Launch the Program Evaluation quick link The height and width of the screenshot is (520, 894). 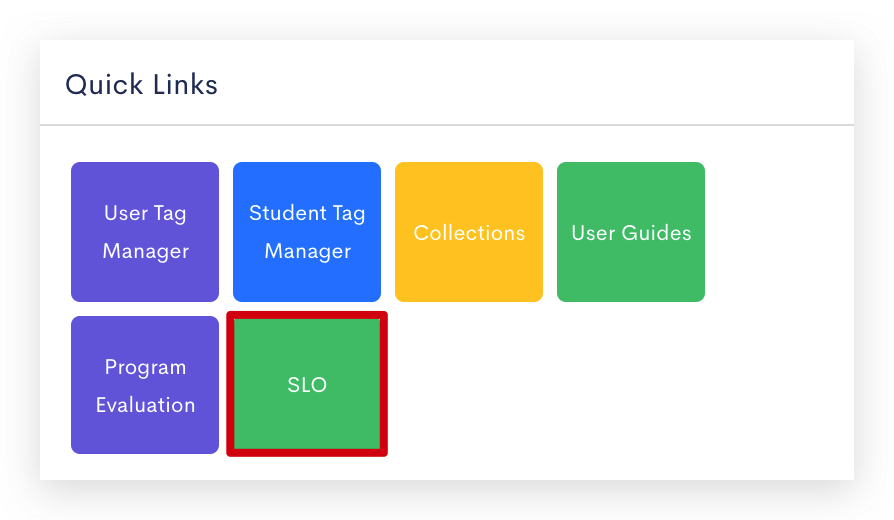(145, 385)
